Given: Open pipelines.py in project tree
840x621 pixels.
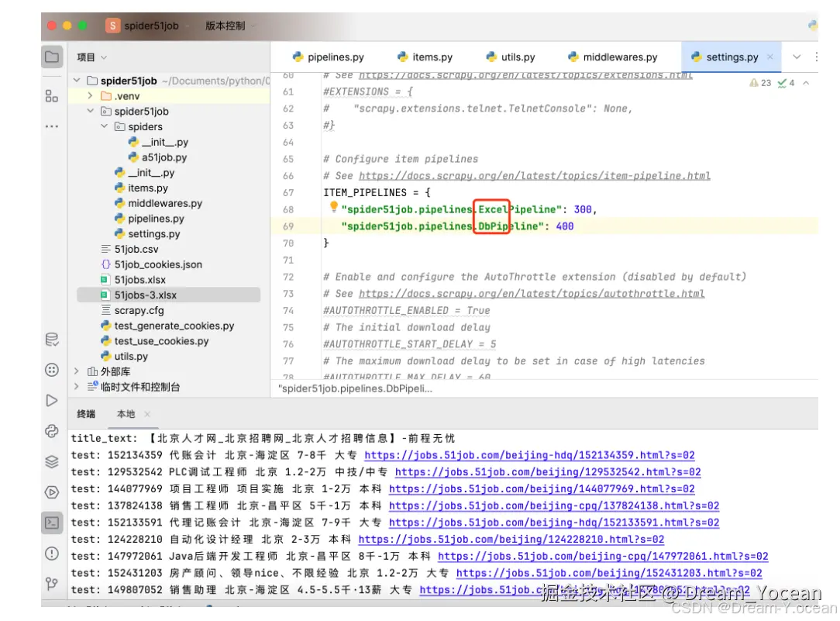Looking at the screenshot, I should click(150, 219).
